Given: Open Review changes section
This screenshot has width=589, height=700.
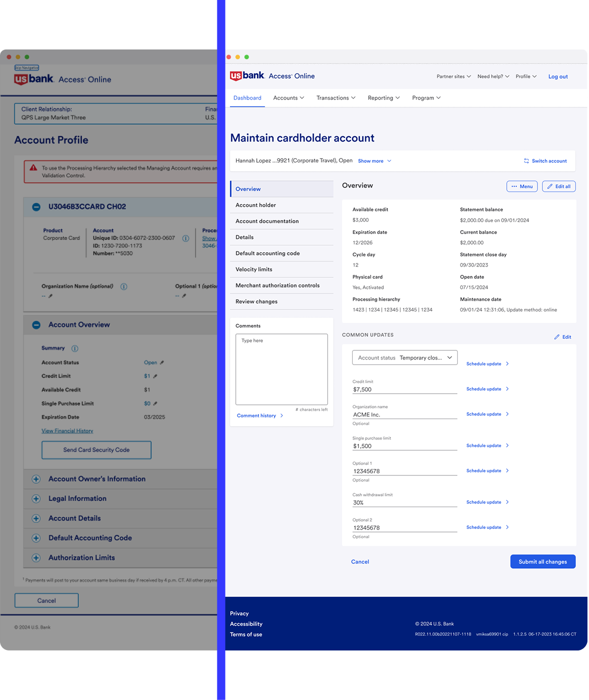Looking at the screenshot, I should click(x=282, y=302).
